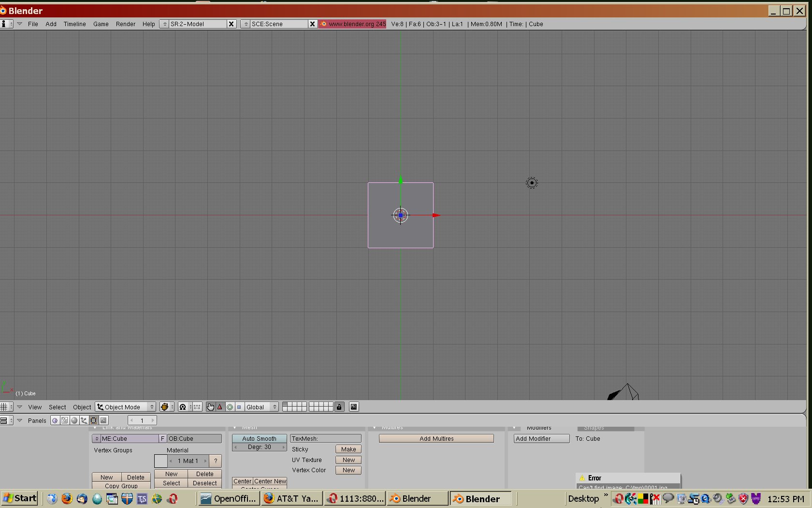Collapse the top header menus with the triangle
The height and width of the screenshot is (508, 812).
pyautogui.click(x=19, y=24)
